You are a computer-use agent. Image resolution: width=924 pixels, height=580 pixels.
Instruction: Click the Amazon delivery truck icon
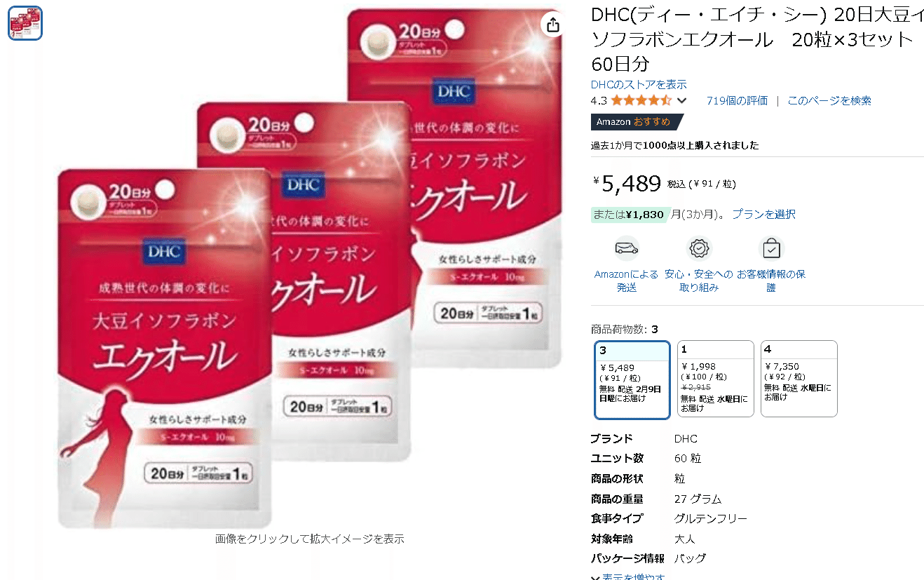(626, 248)
